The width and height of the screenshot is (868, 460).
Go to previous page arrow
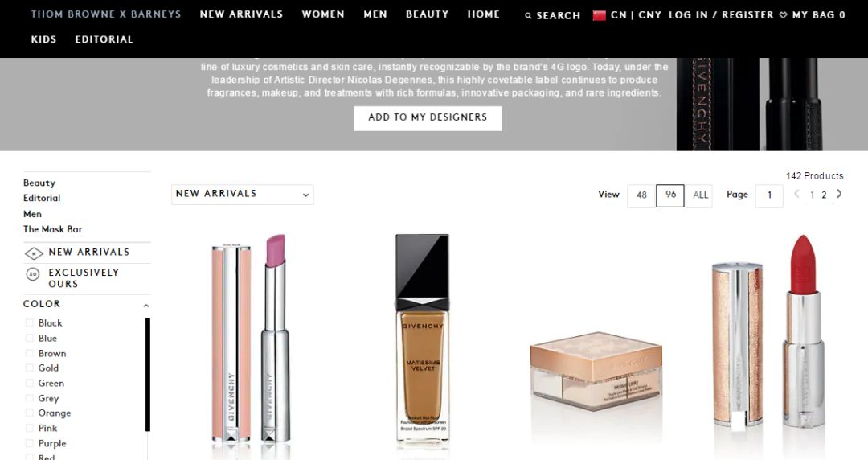pos(797,194)
